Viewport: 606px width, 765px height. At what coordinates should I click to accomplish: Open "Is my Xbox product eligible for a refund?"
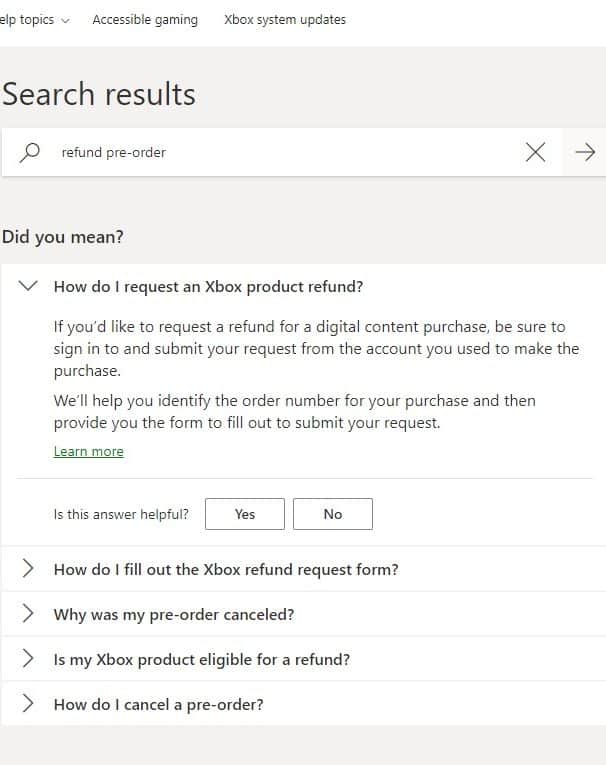coord(202,660)
